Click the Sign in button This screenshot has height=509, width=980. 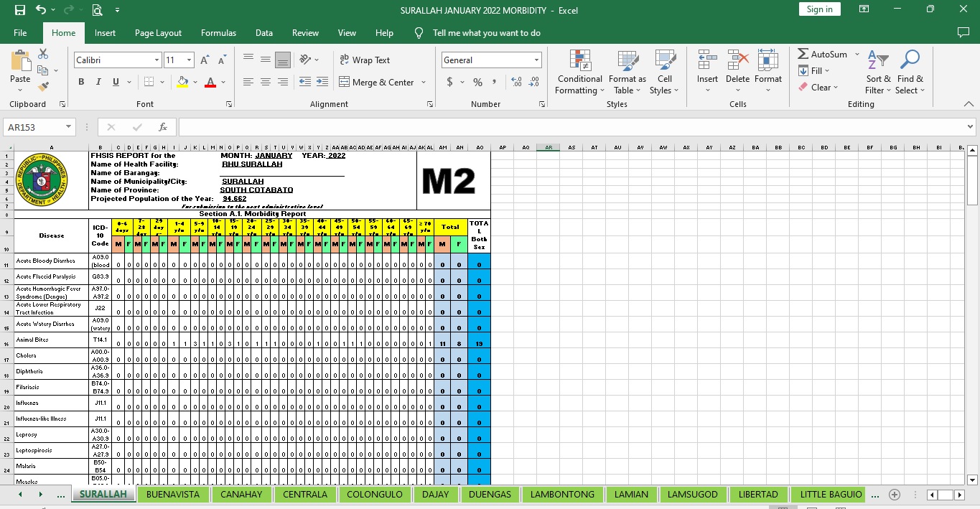(x=819, y=9)
